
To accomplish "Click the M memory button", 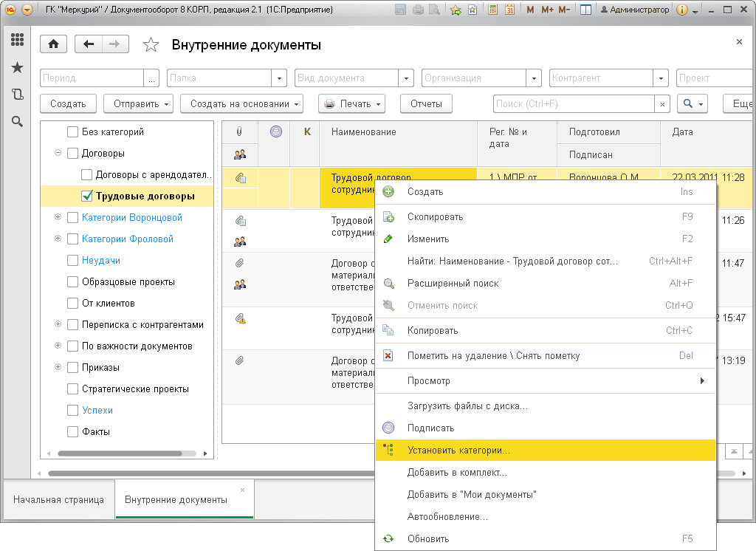I will (530, 9).
